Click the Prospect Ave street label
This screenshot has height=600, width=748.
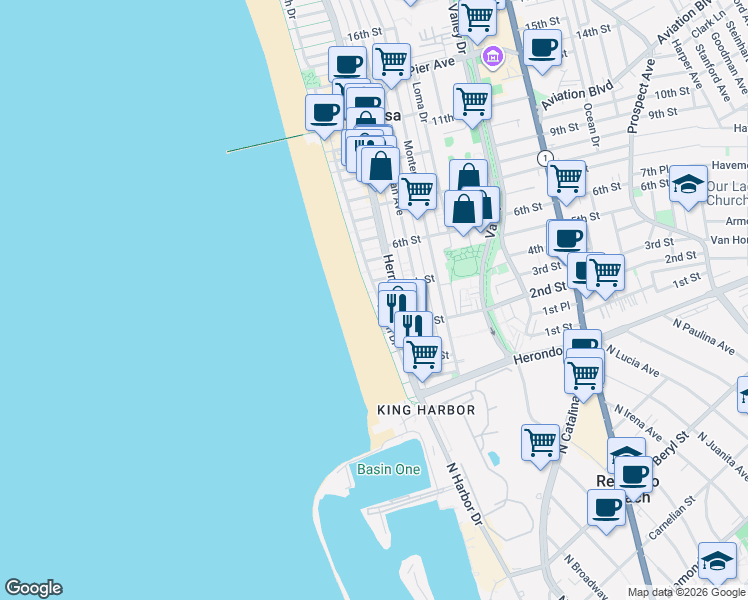point(642,96)
